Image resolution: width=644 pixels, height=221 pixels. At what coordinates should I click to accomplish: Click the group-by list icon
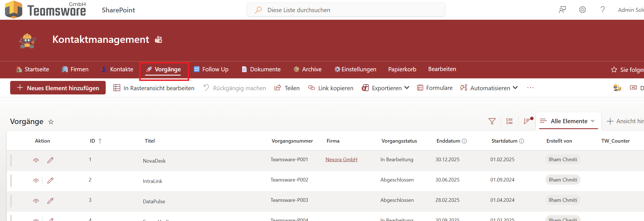click(x=509, y=121)
